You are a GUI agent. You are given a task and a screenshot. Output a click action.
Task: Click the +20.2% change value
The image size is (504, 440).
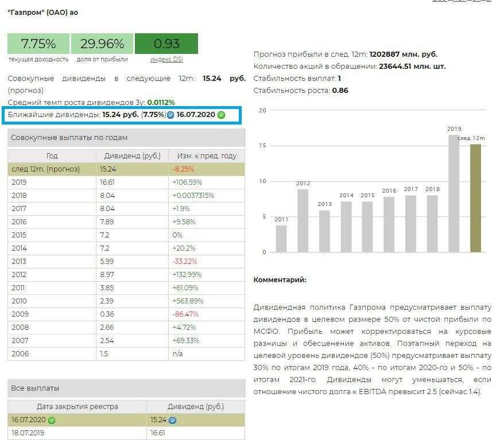[184, 248]
